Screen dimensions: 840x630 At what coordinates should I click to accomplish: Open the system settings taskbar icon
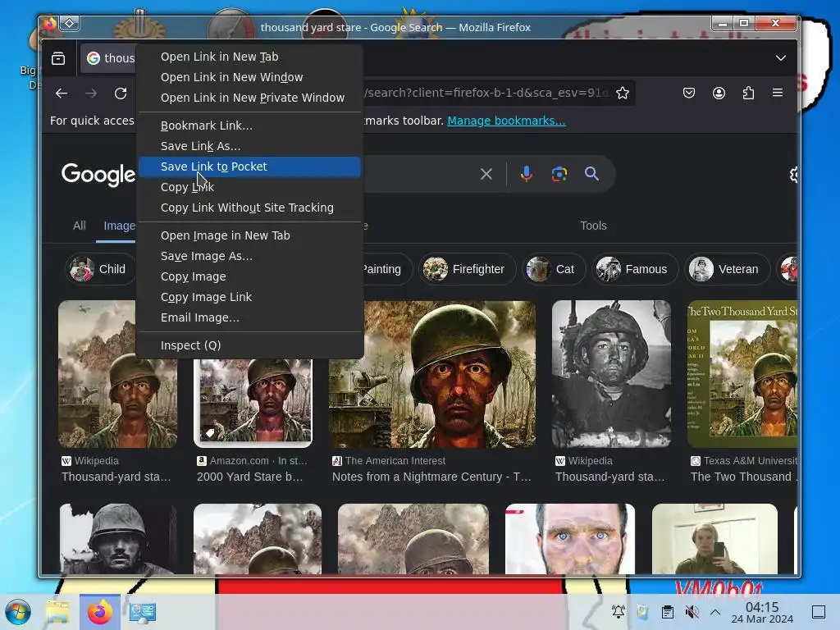click(x=143, y=612)
